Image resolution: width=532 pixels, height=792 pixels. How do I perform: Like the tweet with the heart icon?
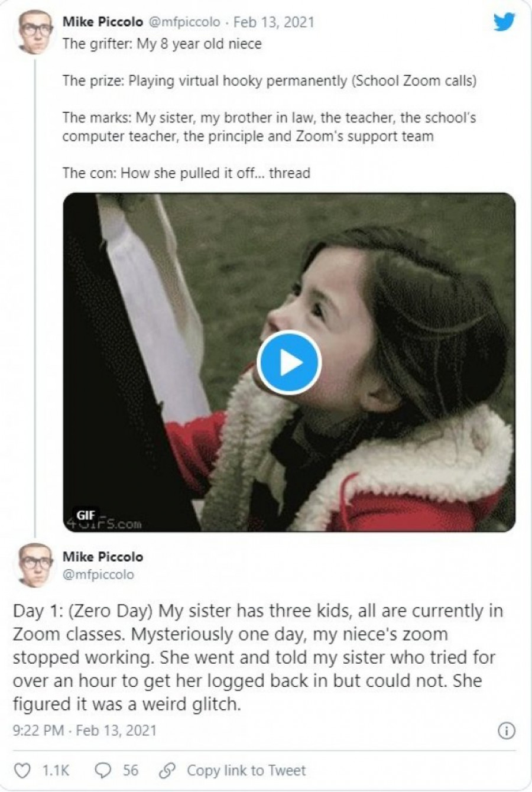tap(22, 770)
